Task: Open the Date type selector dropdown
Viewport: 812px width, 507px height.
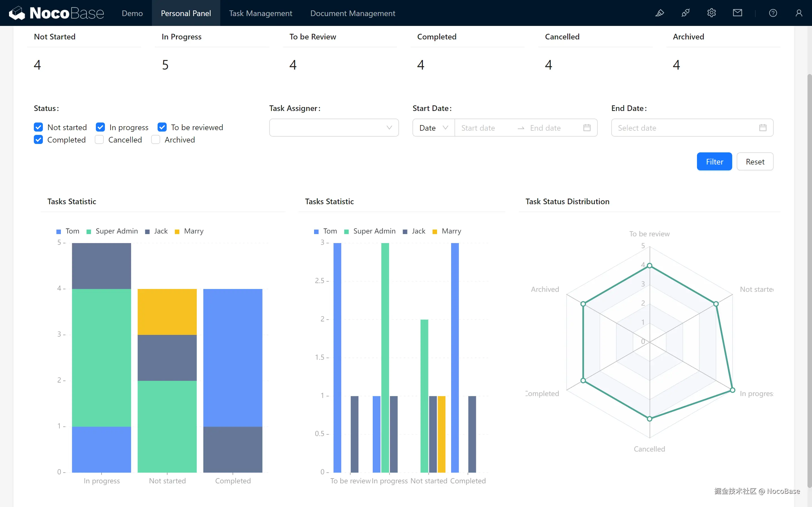Action: click(433, 128)
